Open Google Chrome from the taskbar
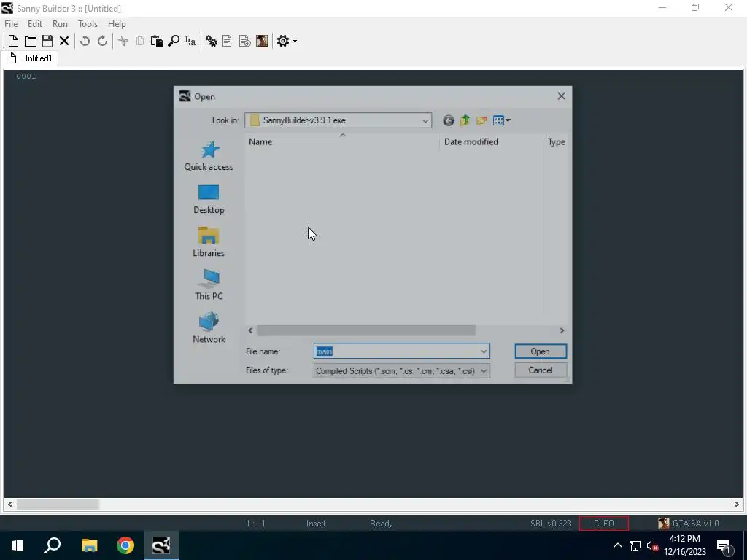The width and height of the screenshot is (747, 560). click(125, 545)
